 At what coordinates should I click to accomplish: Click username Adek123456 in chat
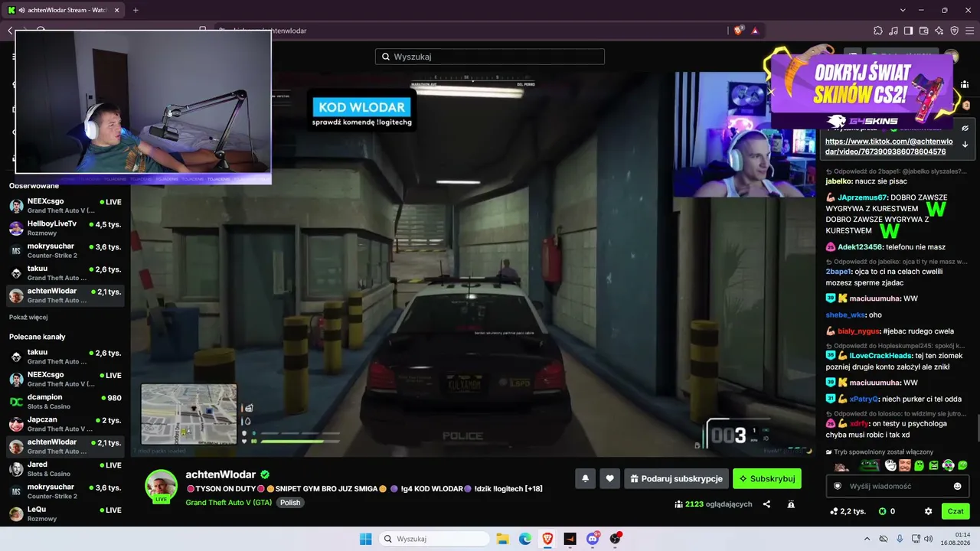(860, 247)
